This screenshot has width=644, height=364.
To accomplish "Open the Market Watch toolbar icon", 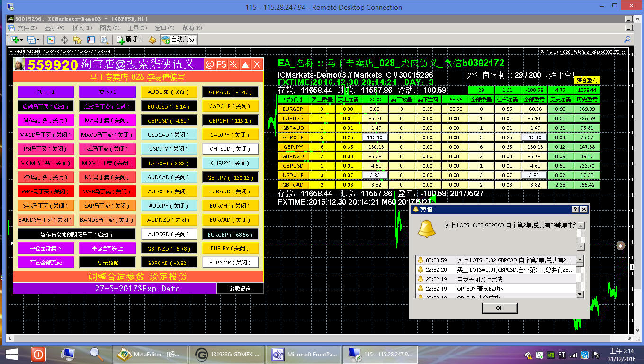I will point(51,40).
